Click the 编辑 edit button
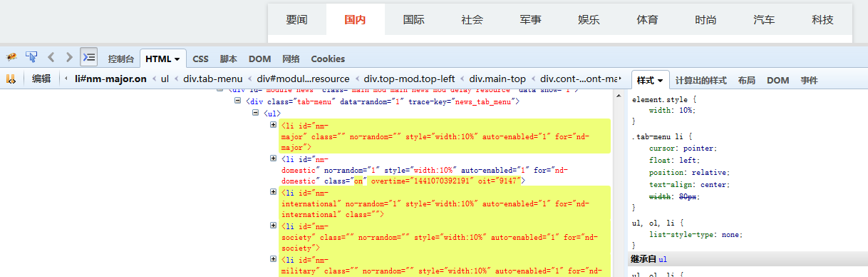 [x=41, y=79]
